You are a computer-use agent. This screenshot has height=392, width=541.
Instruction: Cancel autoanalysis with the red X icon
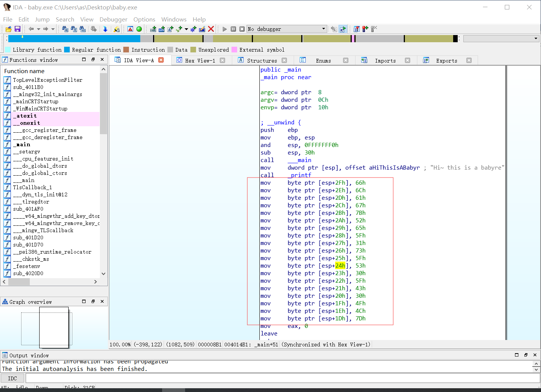click(210, 29)
